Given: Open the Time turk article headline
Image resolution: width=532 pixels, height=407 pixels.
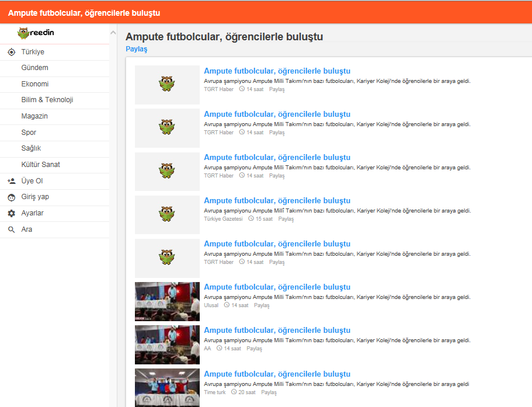Looking at the screenshot, I should (x=277, y=374).
